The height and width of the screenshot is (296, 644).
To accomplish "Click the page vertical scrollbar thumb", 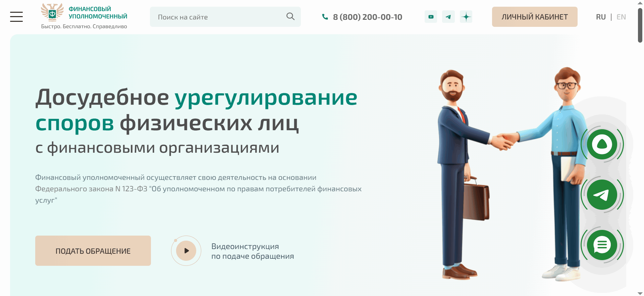I will 640,25.
